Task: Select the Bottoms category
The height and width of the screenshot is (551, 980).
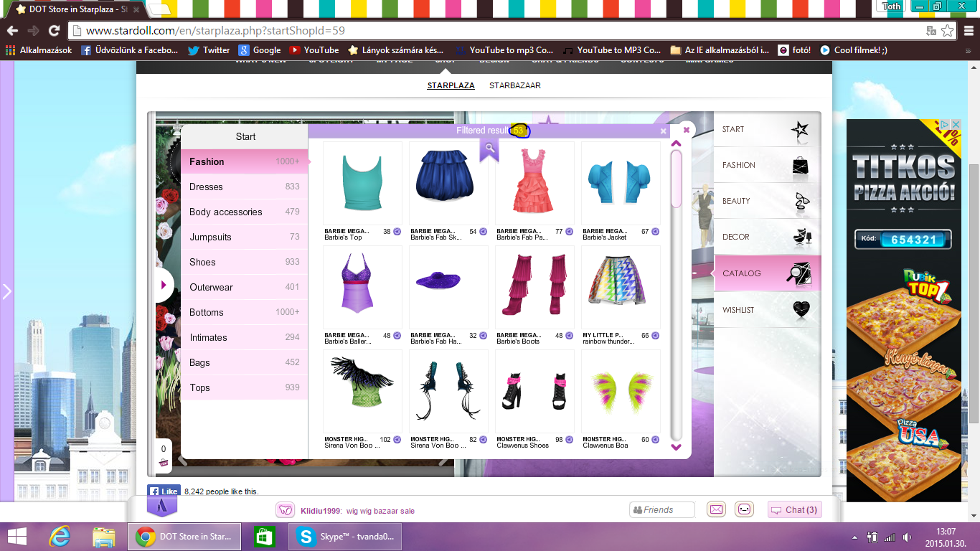Action: click(244, 312)
